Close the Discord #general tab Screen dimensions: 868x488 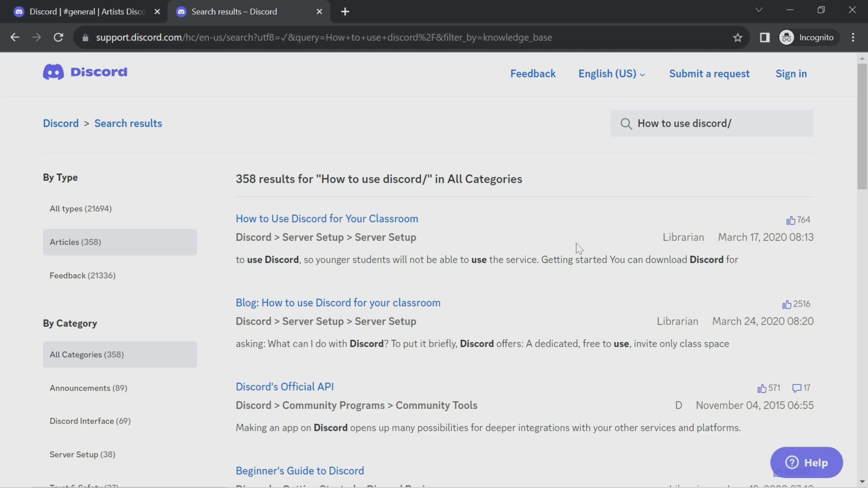click(157, 12)
